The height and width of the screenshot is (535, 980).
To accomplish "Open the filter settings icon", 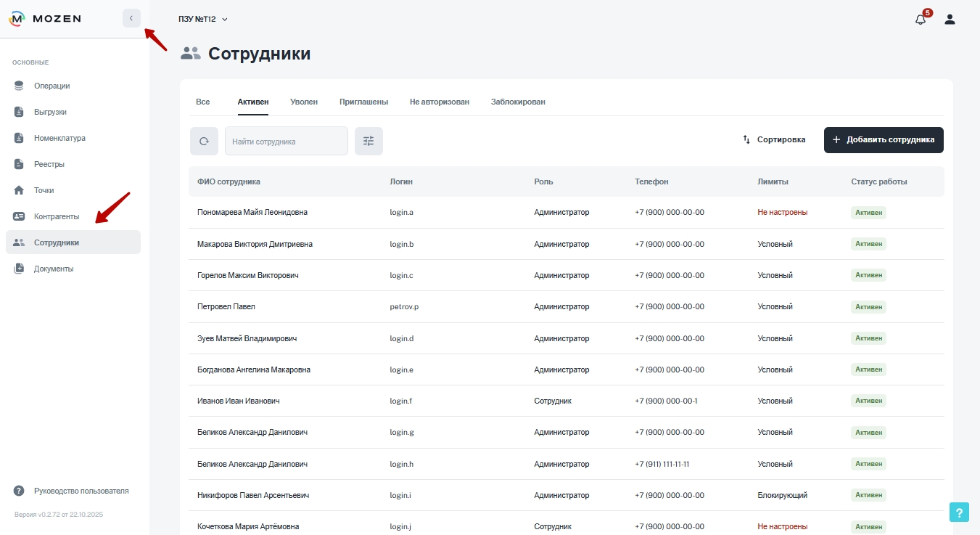I will 368,141.
